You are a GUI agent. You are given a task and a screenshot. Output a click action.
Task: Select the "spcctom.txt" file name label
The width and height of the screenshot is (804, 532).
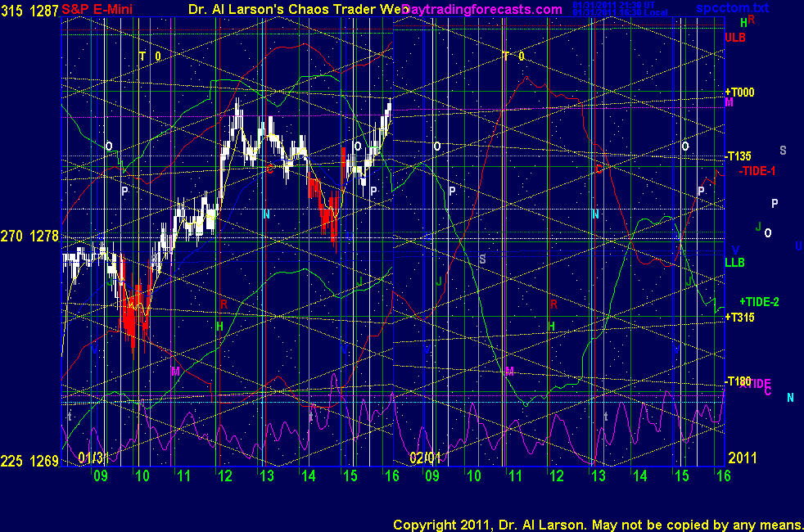click(732, 7)
